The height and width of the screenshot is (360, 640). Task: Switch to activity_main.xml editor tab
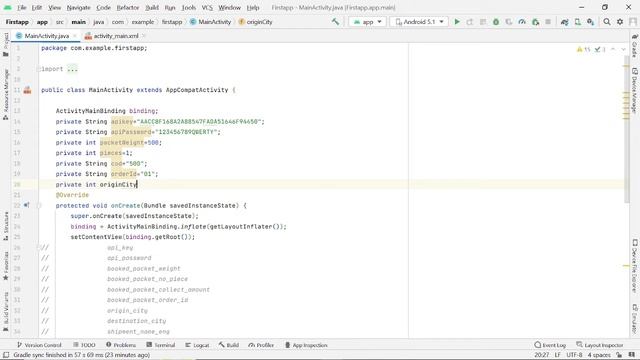tap(116, 36)
